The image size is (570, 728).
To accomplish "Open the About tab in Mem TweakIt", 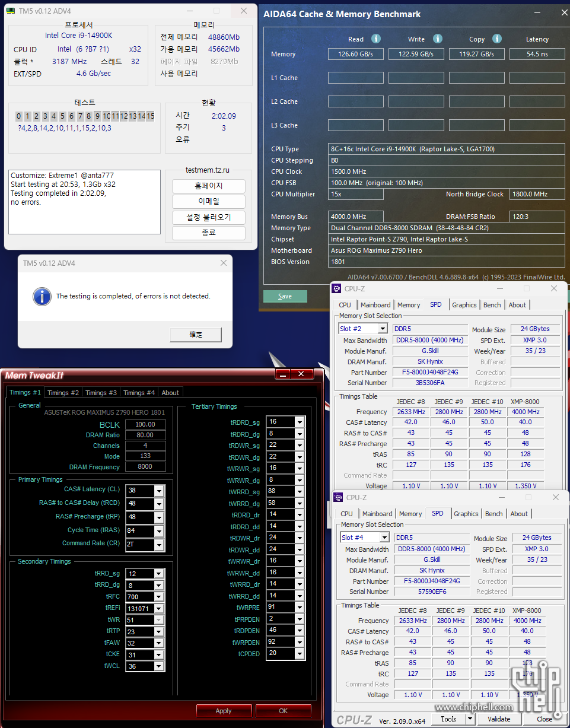I will [170, 393].
